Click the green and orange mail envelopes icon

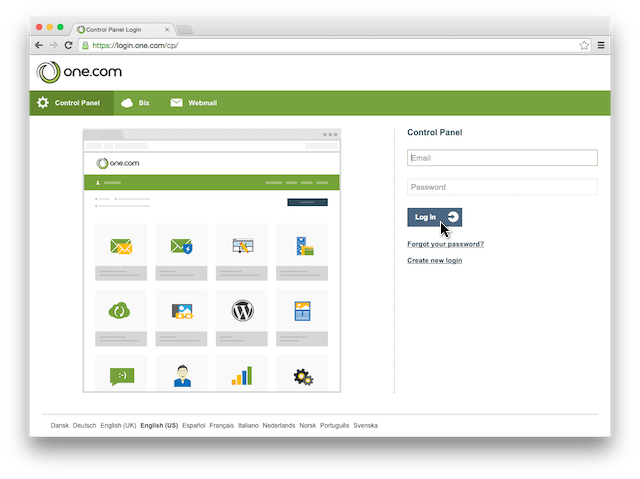click(x=121, y=246)
